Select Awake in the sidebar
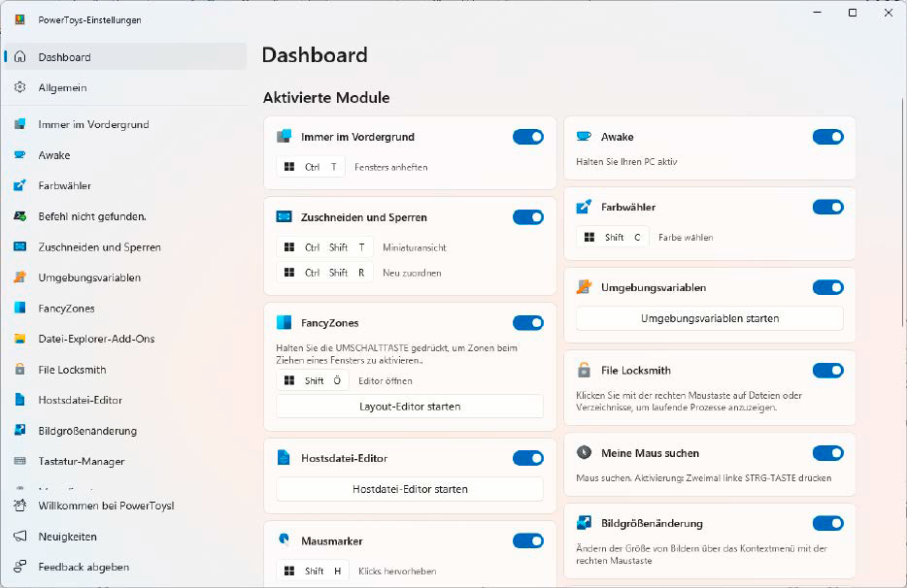This screenshot has width=907, height=588. [x=125, y=155]
